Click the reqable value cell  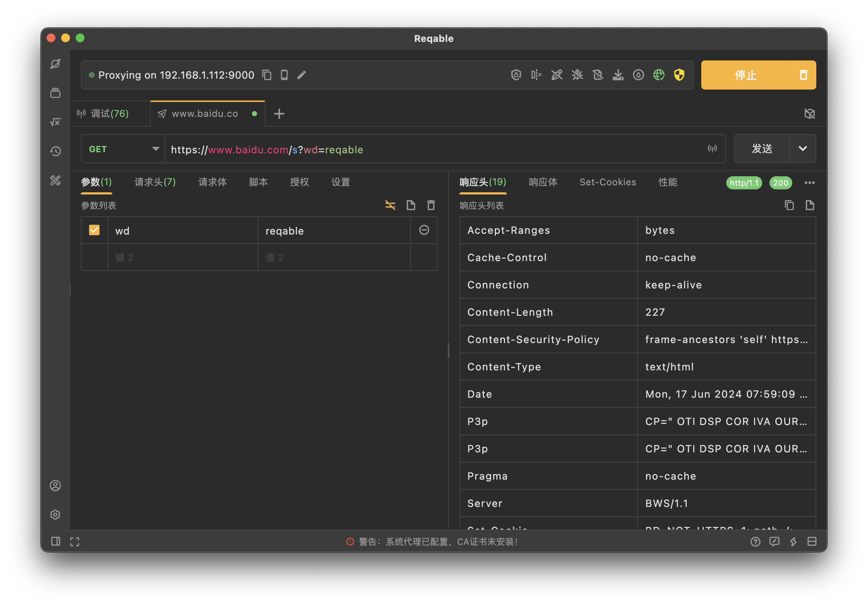[335, 231]
